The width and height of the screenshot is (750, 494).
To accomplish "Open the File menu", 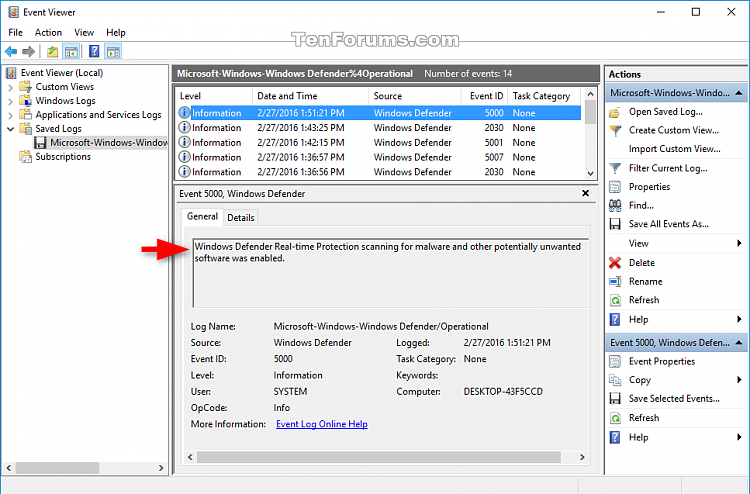I will (15, 33).
